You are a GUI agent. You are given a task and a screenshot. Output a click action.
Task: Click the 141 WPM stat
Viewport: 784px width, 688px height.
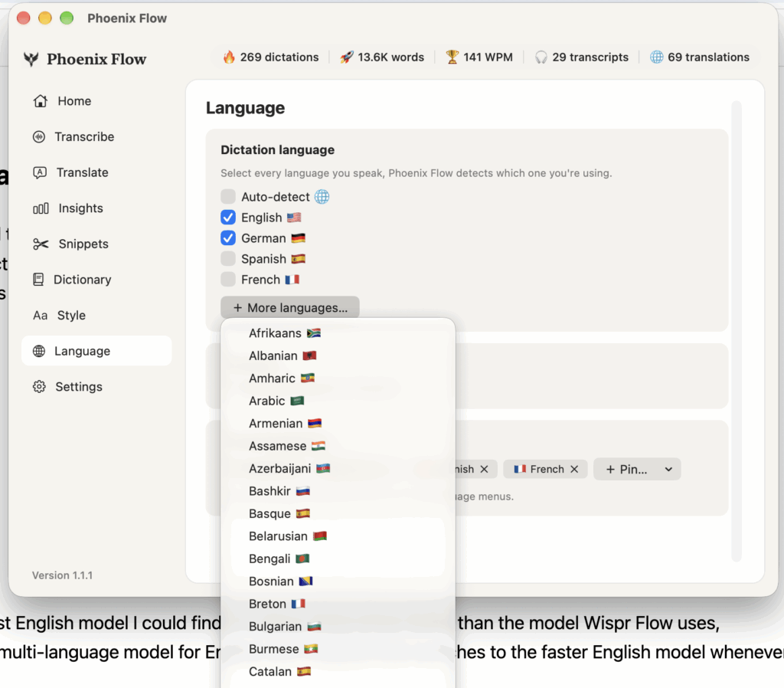pyautogui.click(x=479, y=57)
